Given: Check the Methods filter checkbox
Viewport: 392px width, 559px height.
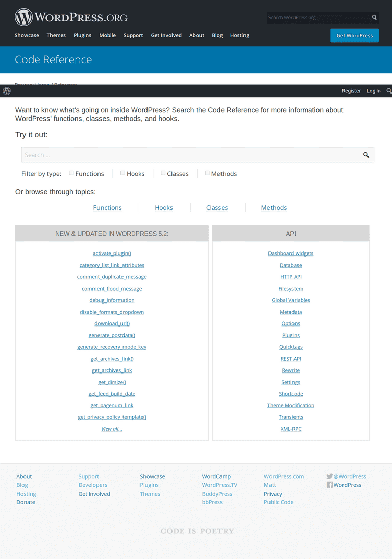Looking at the screenshot, I should click(207, 173).
